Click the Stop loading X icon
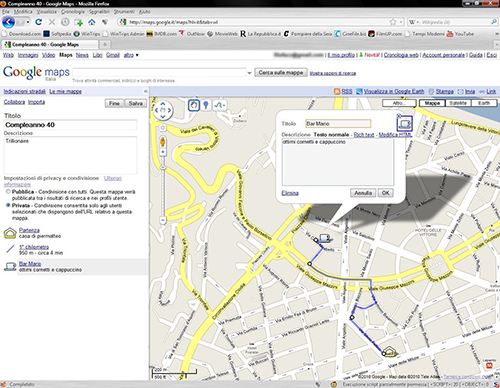Screen dimensions: 500x388 pyautogui.click(x=52, y=22)
